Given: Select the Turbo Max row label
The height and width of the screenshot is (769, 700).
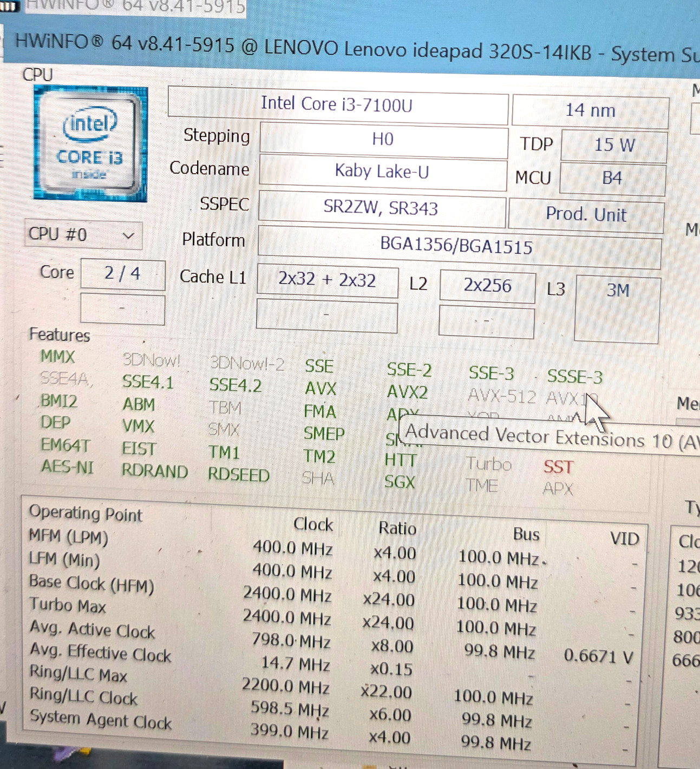Looking at the screenshot, I should click(x=68, y=605).
